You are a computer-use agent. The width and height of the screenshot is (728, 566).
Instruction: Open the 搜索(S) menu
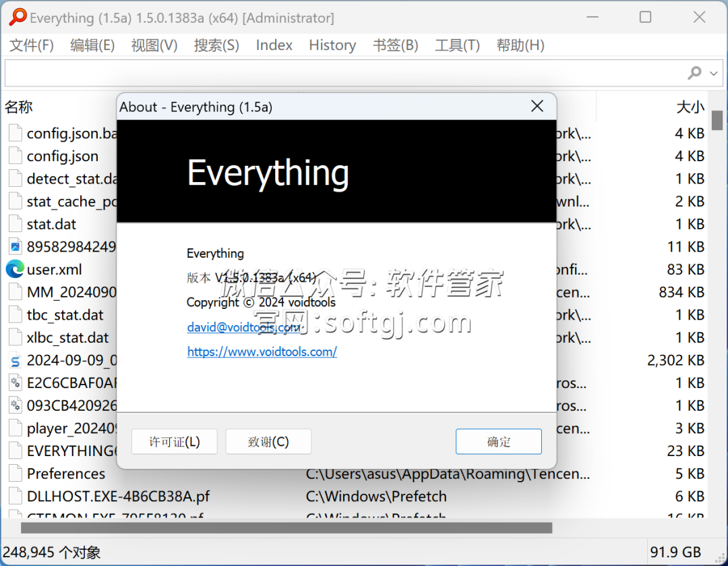[216, 45]
